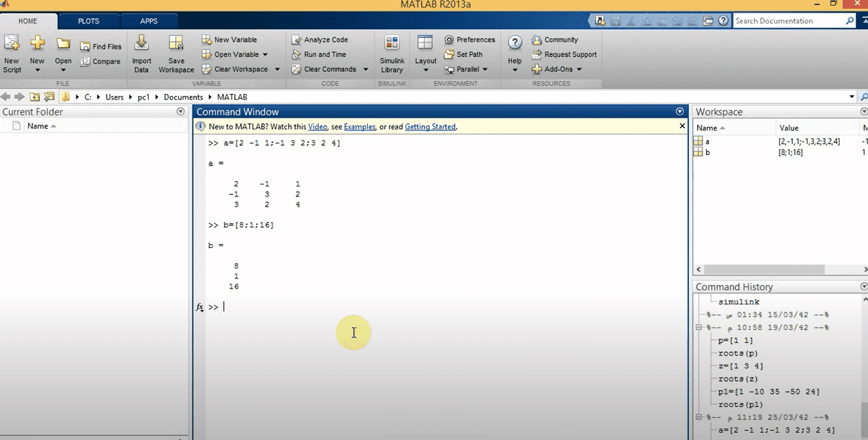
Task: Click the Search Documentation field
Action: [788, 21]
